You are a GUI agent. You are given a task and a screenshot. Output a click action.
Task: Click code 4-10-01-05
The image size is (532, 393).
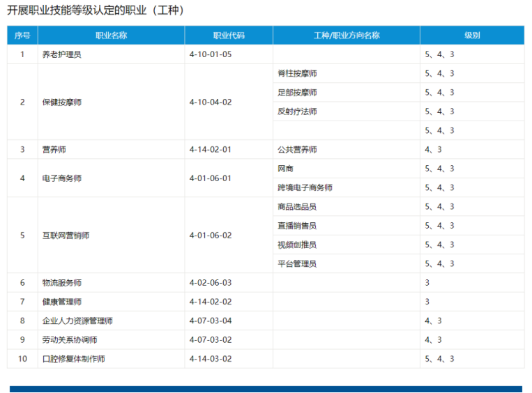click(211, 54)
